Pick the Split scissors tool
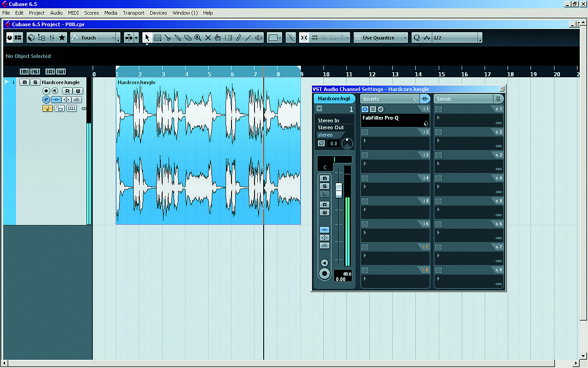588x368 pixels. 168,38
